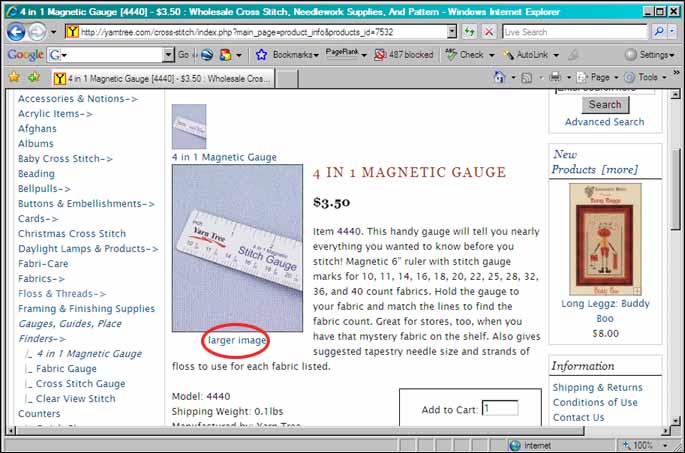685x453 pixels.
Task: Open the search provider options dropdown
Action: pyautogui.click(x=671, y=32)
